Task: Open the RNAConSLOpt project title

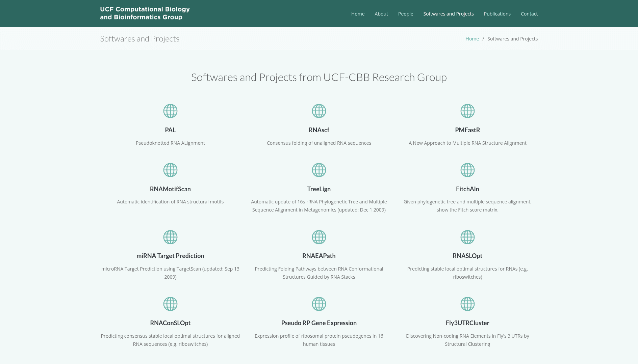Action: click(x=170, y=323)
